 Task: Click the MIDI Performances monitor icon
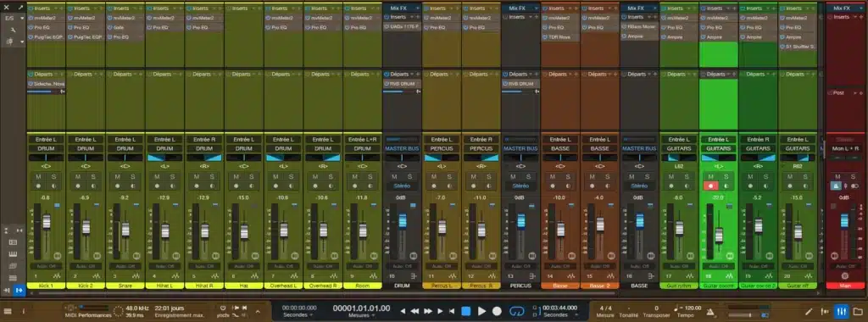point(70,308)
